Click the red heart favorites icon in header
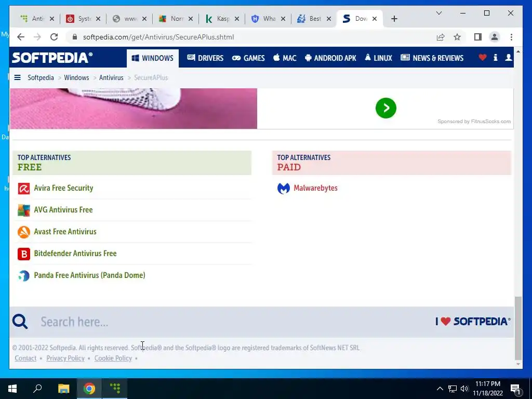 pyautogui.click(x=482, y=57)
